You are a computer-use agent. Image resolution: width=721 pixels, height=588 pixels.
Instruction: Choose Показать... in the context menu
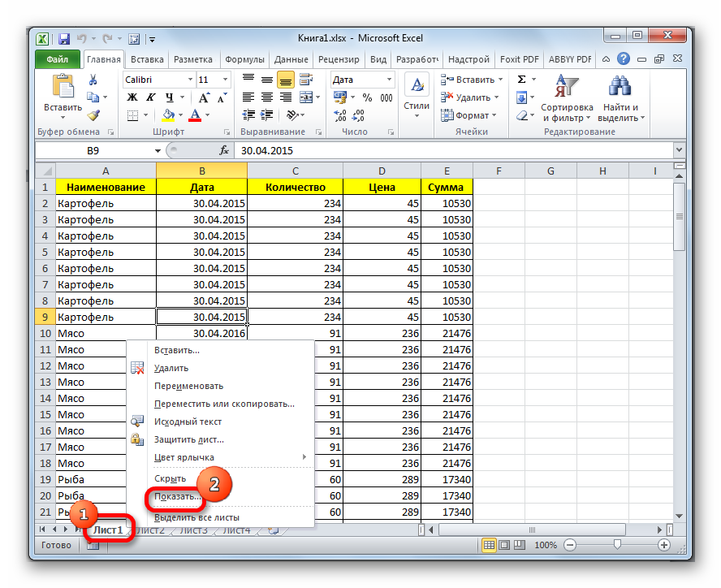tap(178, 496)
